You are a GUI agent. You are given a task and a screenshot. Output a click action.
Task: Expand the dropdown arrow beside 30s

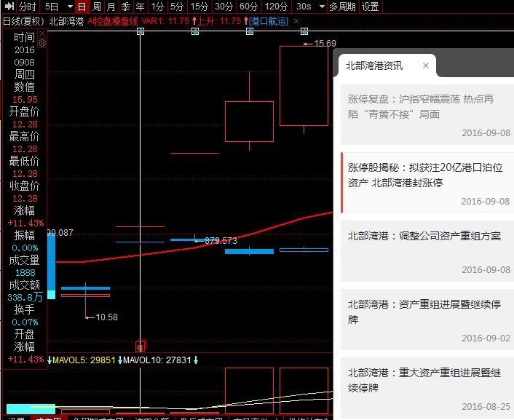point(322,7)
